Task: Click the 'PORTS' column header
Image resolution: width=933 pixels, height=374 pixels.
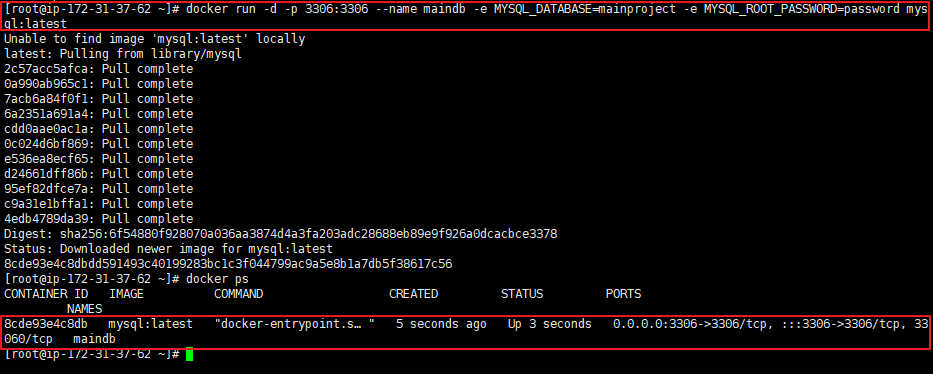Action: point(624,294)
